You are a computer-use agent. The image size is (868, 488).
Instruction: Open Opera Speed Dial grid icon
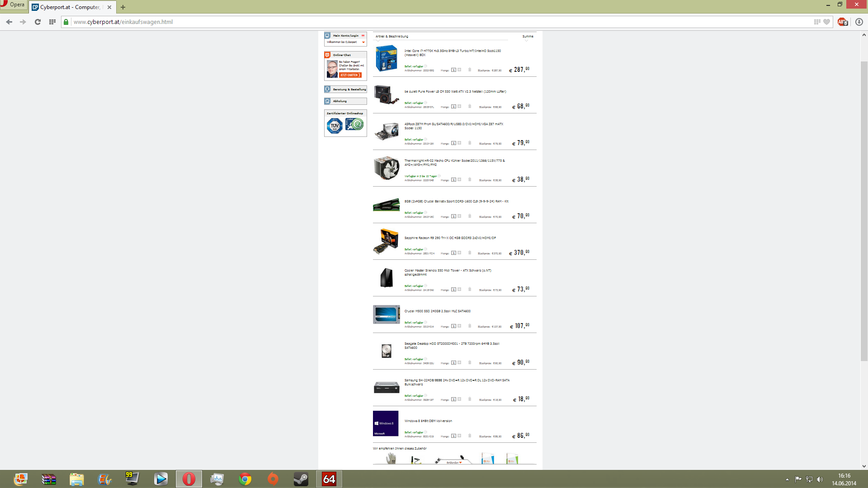point(52,22)
